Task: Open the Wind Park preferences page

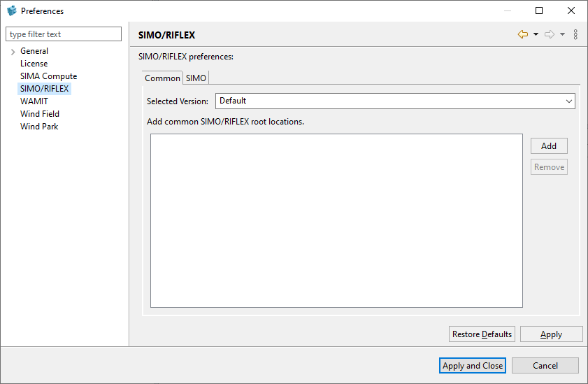Action: point(39,127)
